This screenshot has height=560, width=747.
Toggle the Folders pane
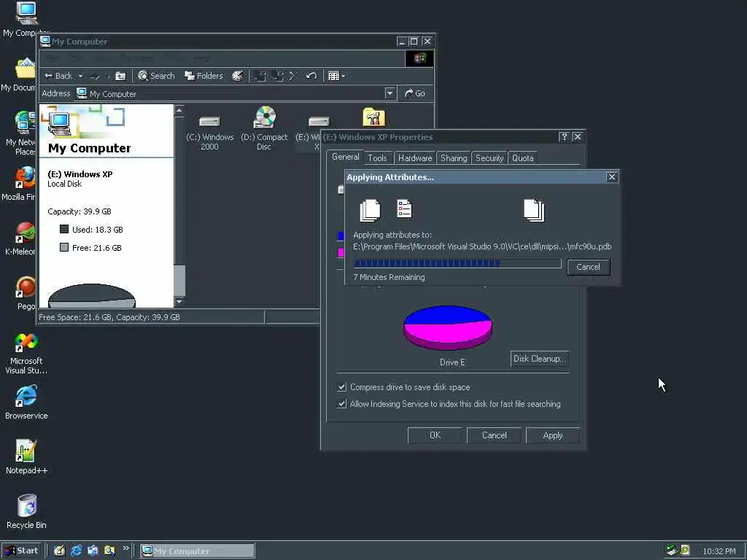point(204,76)
